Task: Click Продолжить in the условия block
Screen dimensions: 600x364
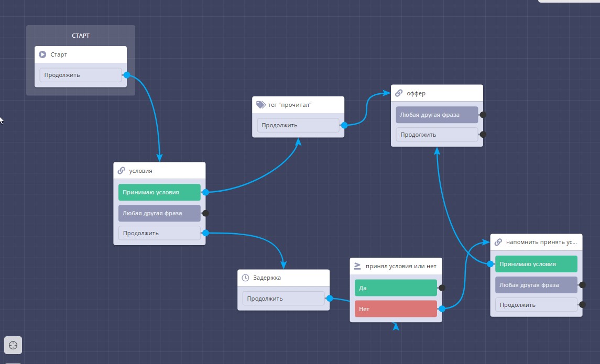Action: click(x=159, y=233)
